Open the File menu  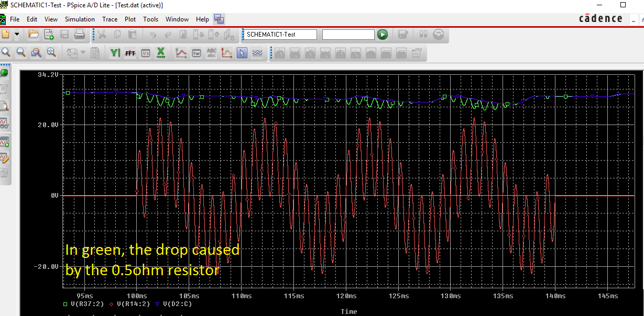pos(15,19)
